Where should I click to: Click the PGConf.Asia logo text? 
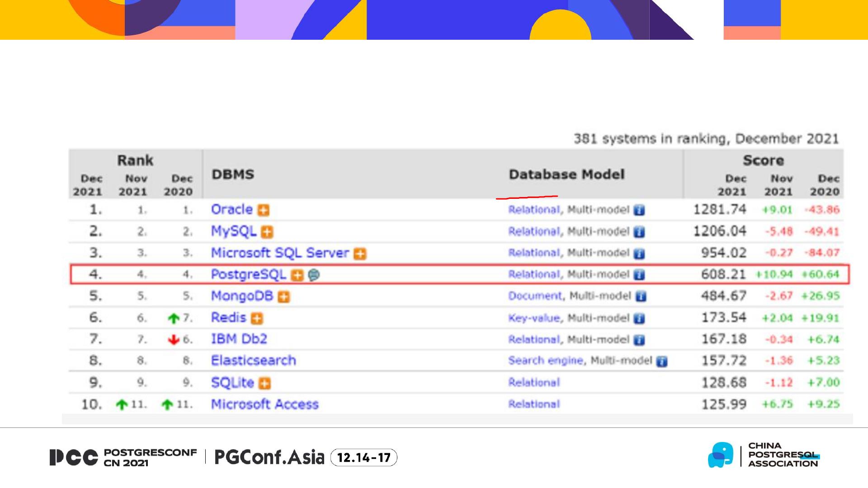click(x=269, y=457)
